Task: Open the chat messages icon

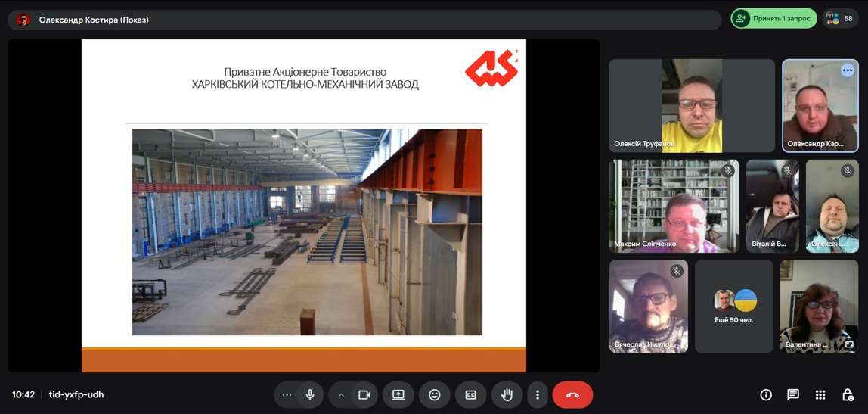Action: click(792, 394)
